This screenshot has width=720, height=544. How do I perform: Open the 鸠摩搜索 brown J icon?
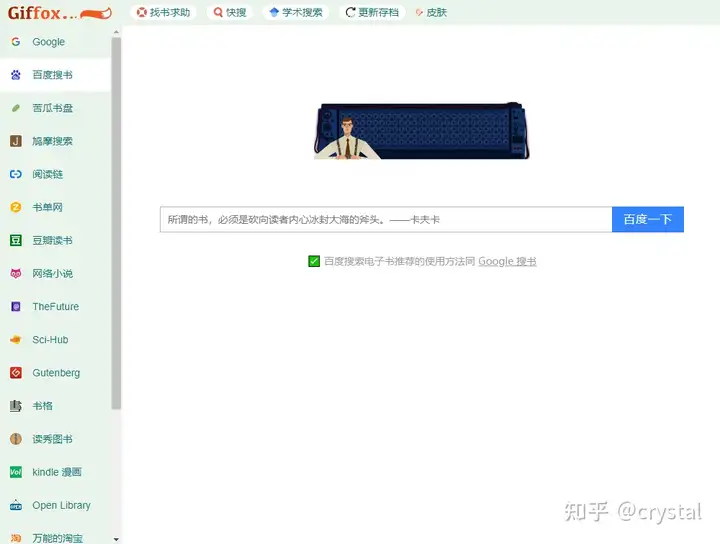(x=16, y=141)
